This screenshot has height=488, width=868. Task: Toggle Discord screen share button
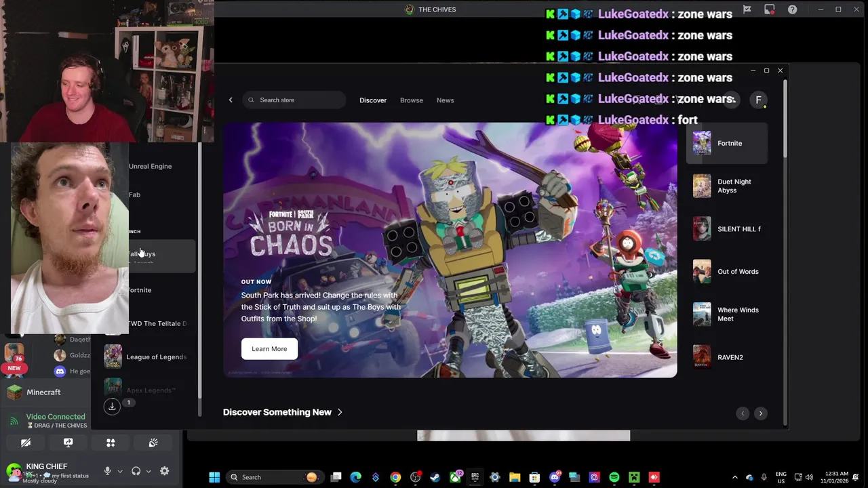(x=68, y=443)
